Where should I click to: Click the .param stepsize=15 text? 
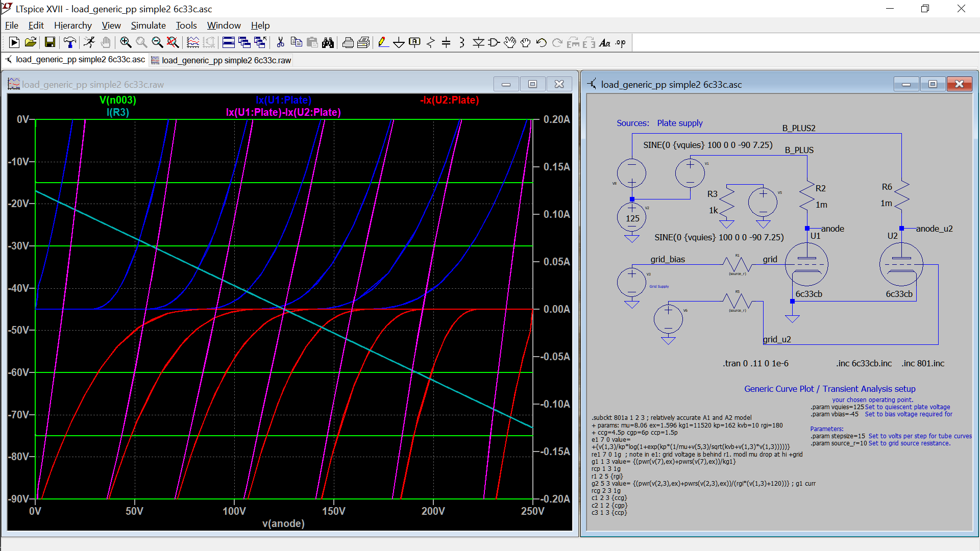tap(838, 436)
